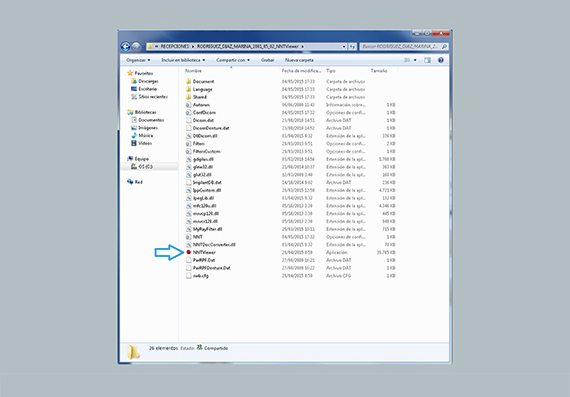Viewport: 570px width, 397px height.
Task: Click into the Buscar search field
Action: [400, 47]
